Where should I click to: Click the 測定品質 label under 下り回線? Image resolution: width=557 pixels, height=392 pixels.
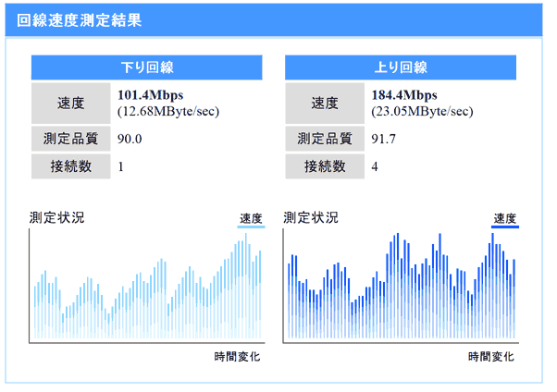(x=70, y=139)
